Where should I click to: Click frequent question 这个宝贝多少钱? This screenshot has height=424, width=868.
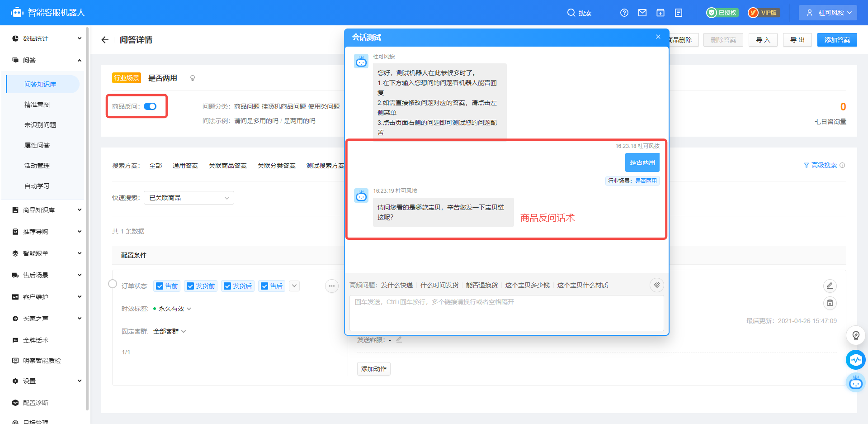[528, 285]
